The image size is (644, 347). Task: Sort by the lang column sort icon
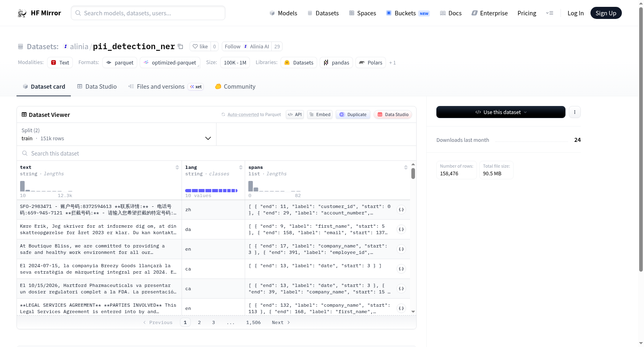pyautogui.click(x=241, y=167)
